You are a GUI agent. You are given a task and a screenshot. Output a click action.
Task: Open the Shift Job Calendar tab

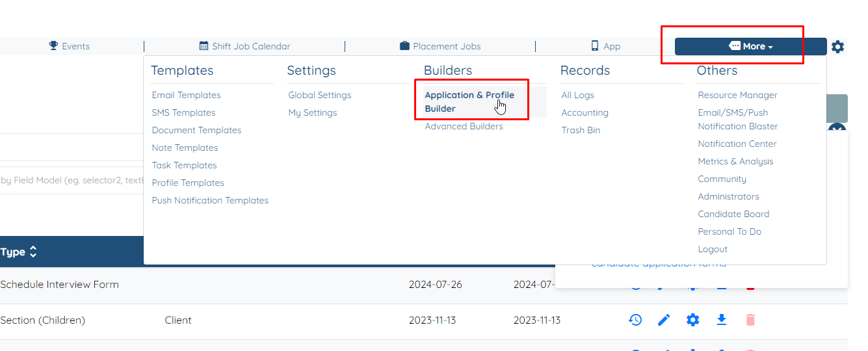tap(245, 46)
